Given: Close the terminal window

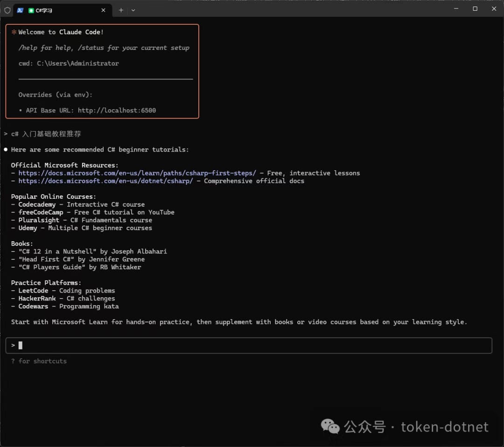Looking at the screenshot, I should coord(494,9).
